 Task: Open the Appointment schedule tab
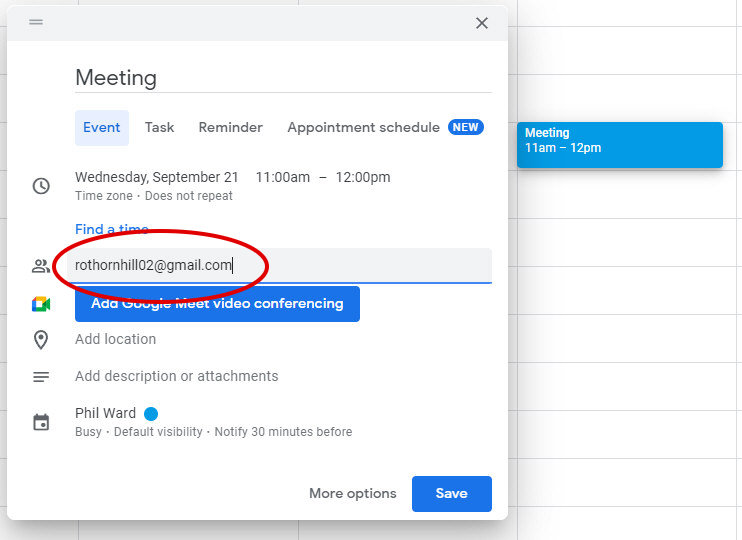pos(363,128)
